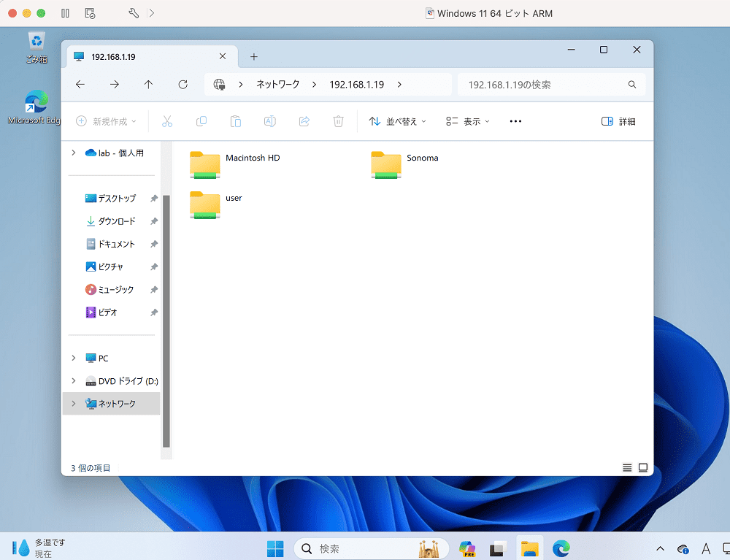The width and height of the screenshot is (730, 560).
Task: Click the 192.168.1.19の検索 search field
Action: [551, 84]
